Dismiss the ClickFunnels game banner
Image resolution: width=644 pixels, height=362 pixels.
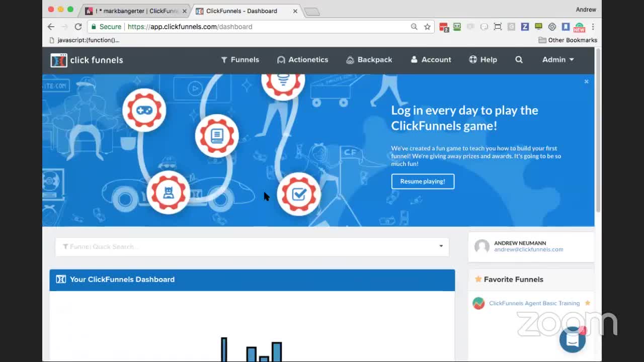586,81
